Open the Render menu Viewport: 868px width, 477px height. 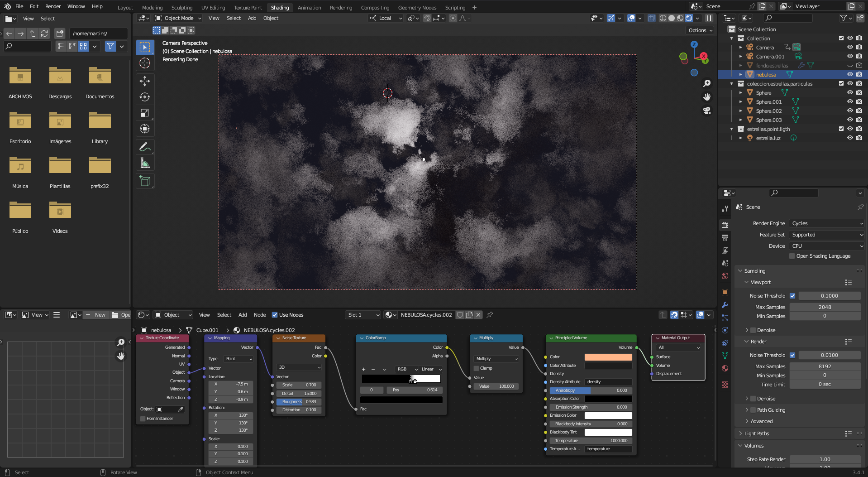point(53,6)
